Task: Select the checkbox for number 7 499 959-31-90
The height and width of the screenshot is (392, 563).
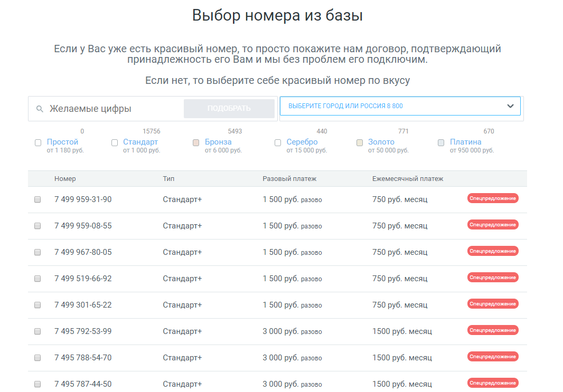Action: (x=37, y=199)
